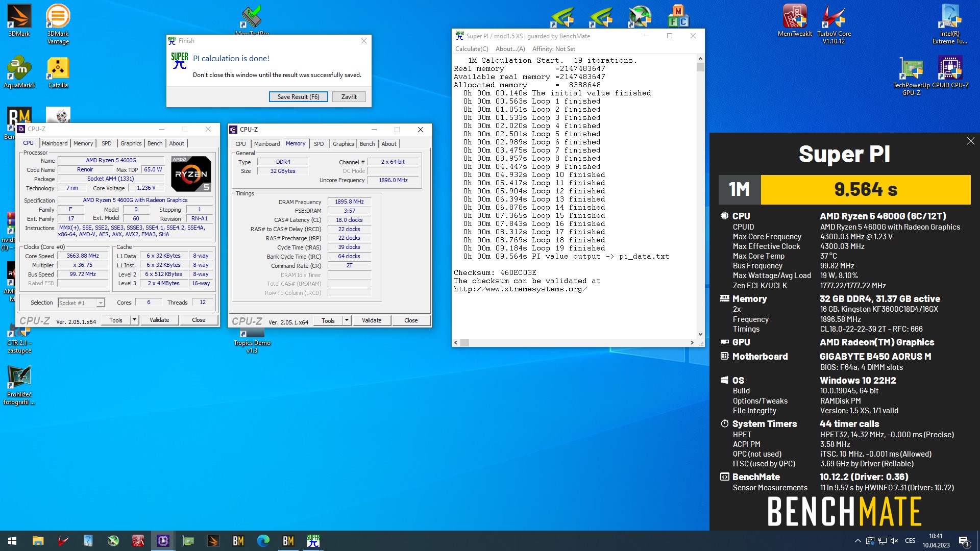
Task: Switch to SPD tab in Memory-tab CPU-Z window
Action: click(318, 144)
